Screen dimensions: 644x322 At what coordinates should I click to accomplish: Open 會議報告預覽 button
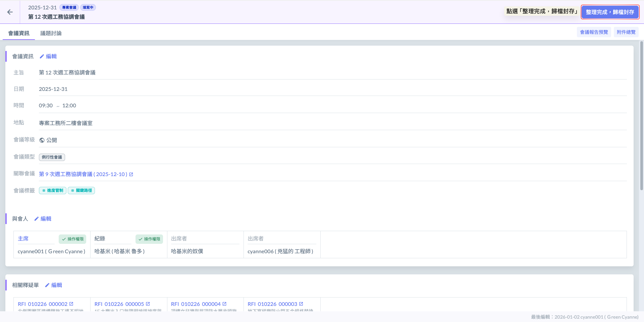point(594,32)
